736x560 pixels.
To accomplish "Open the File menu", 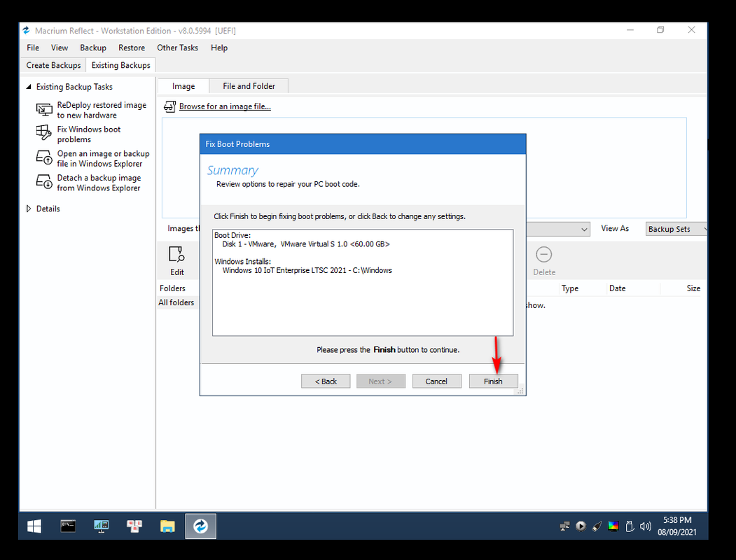I will tap(33, 48).
